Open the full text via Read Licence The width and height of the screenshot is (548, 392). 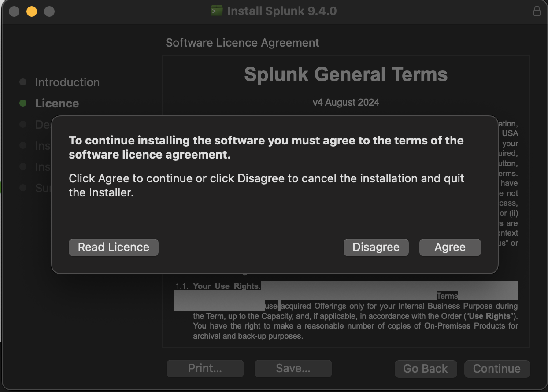(x=113, y=247)
